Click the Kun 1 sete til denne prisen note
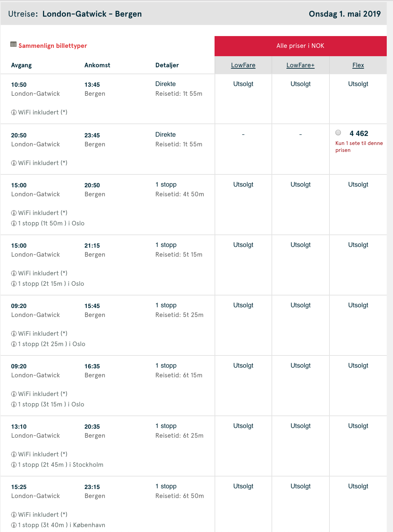This screenshot has height=532, width=393. tap(359, 147)
